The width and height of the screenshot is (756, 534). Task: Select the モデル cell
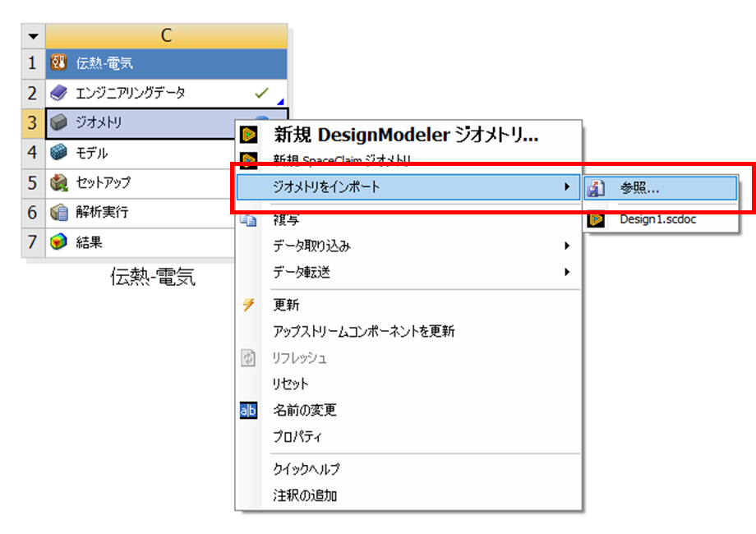(141, 154)
